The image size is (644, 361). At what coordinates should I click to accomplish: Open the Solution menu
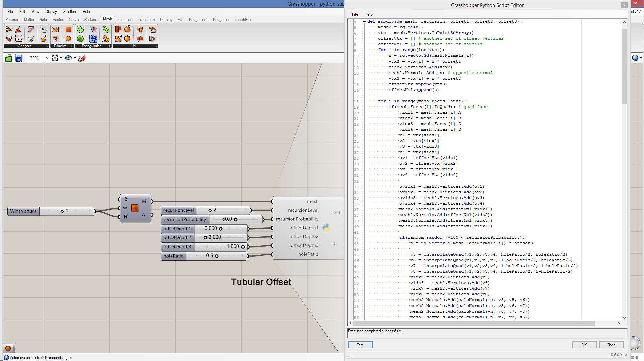click(69, 12)
